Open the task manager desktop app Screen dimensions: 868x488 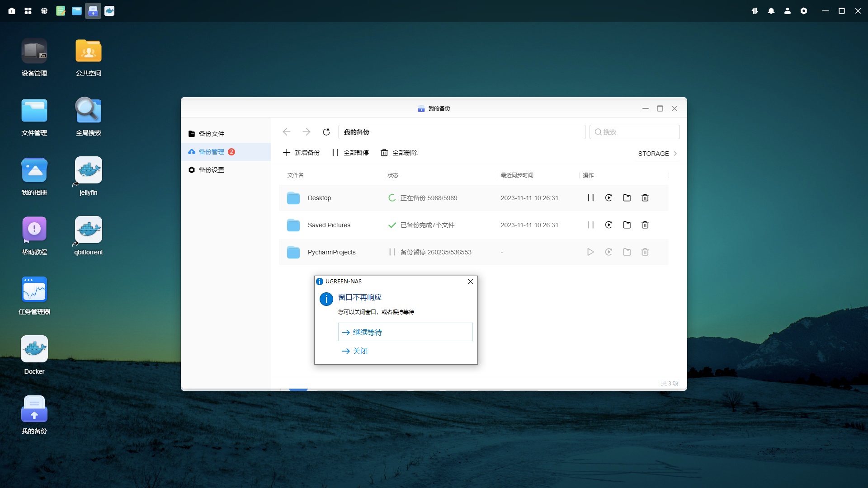coord(34,290)
